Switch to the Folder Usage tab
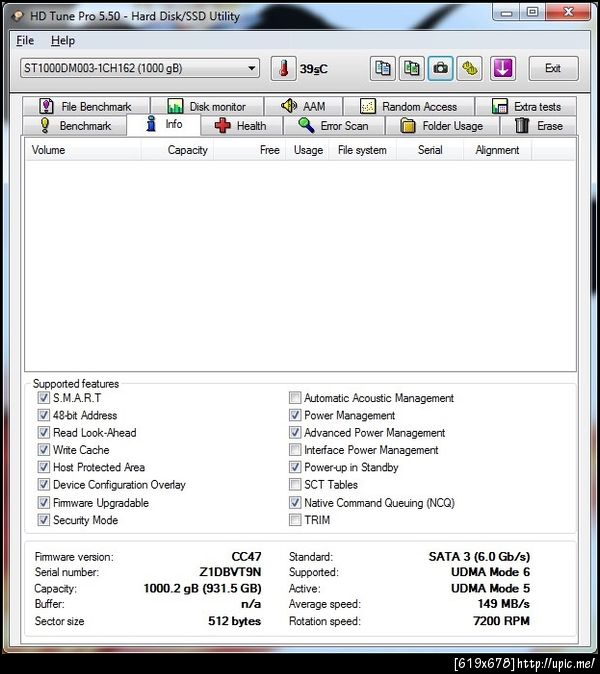 (442, 126)
